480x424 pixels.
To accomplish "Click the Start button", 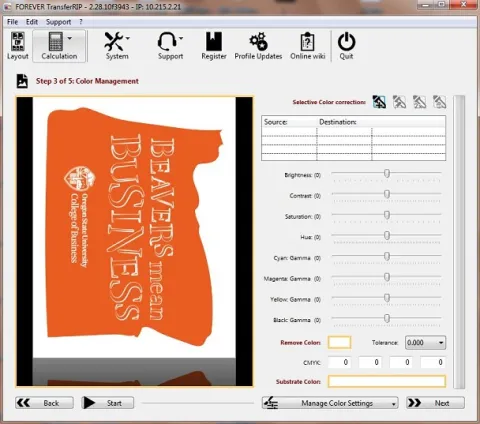I will [107, 403].
